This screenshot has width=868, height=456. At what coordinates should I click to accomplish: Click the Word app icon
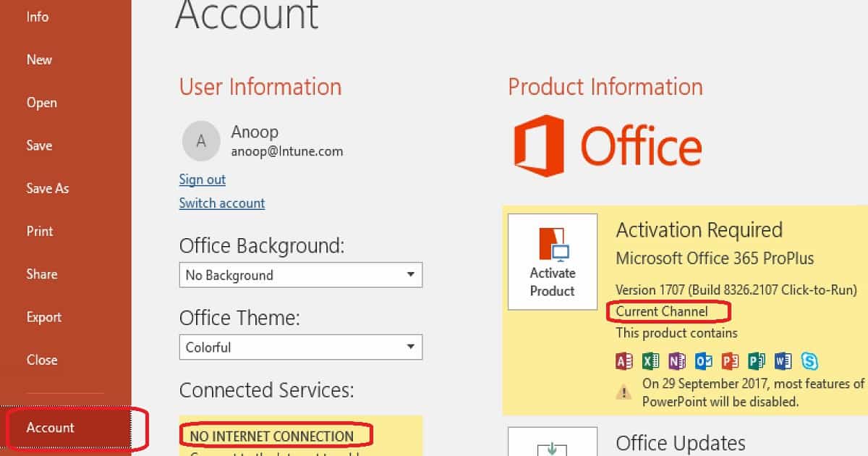point(783,360)
